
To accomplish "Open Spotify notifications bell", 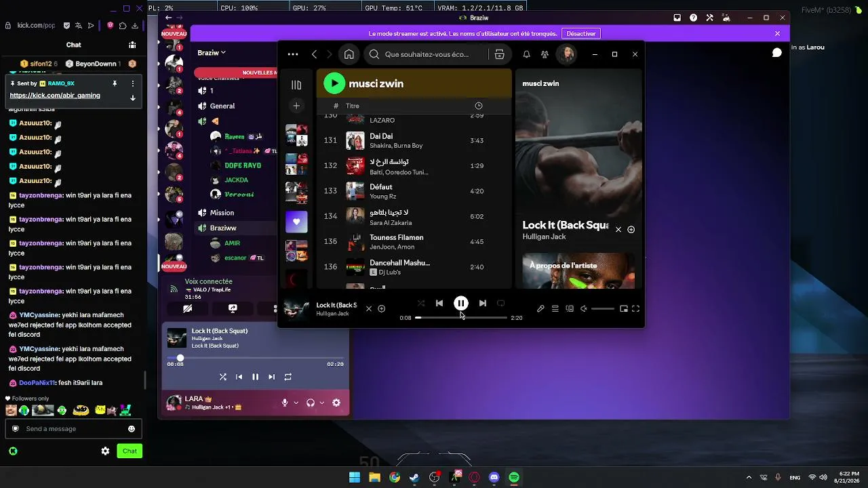I will (x=526, y=54).
